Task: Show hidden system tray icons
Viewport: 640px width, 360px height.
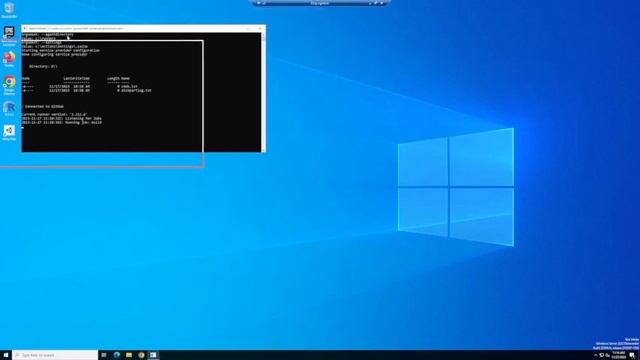Action: pos(596,356)
